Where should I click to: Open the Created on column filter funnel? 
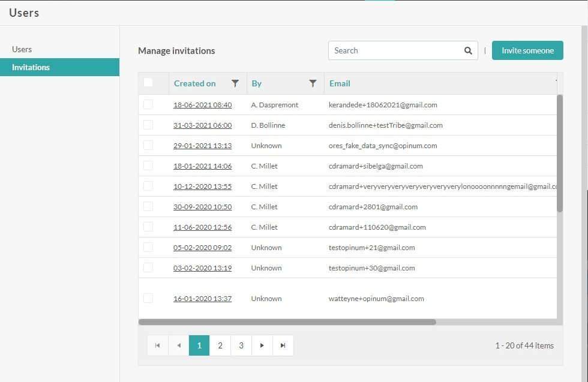click(x=235, y=83)
